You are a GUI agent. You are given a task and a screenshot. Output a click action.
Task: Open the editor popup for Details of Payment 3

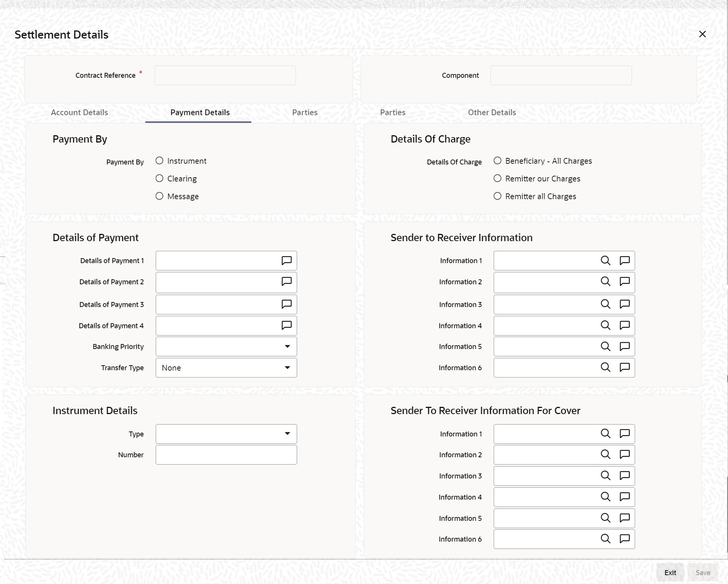click(x=286, y=304)
